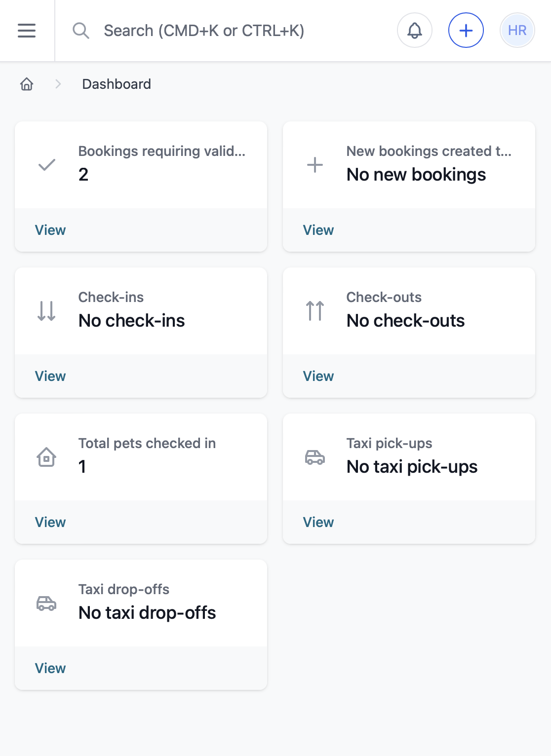Open the hamburger navigation menu
The height and width of the screenshot is (756, 551).
click(27, 31)
